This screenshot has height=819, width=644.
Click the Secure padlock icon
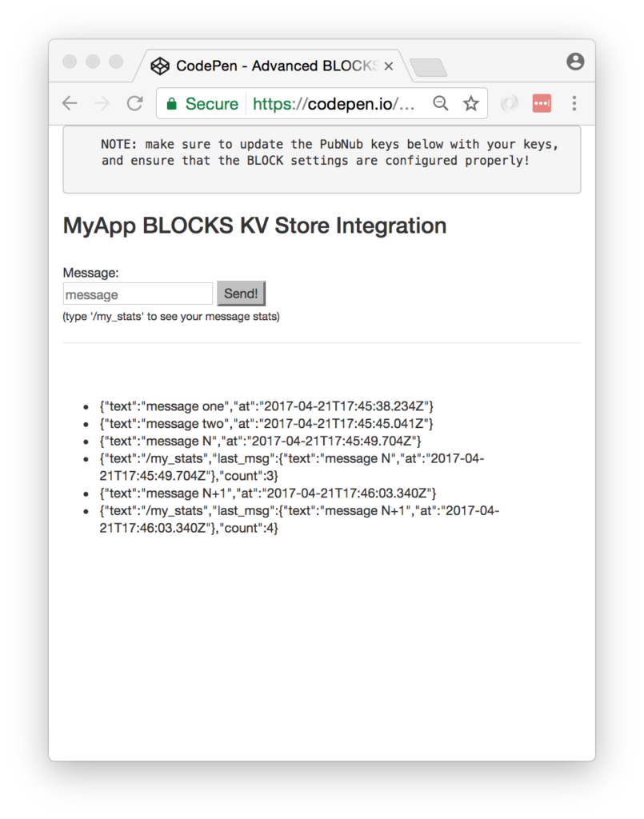(x=171, y=104)
